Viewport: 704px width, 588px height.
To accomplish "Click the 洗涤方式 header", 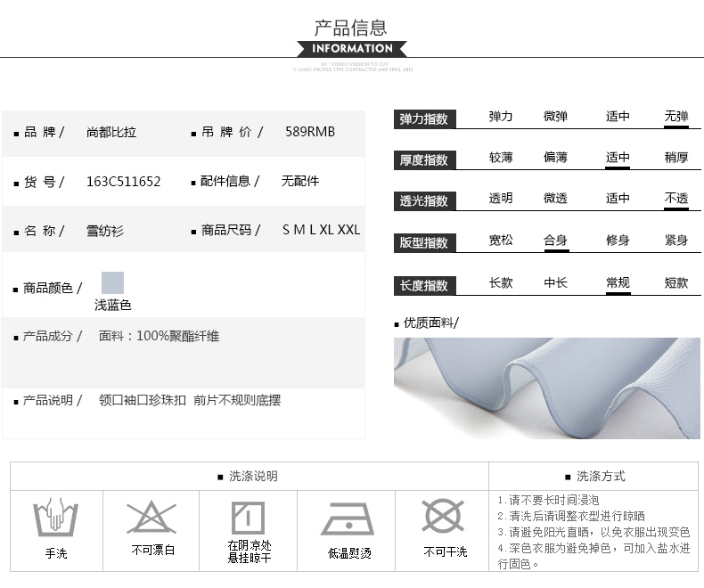I will 601,477.
